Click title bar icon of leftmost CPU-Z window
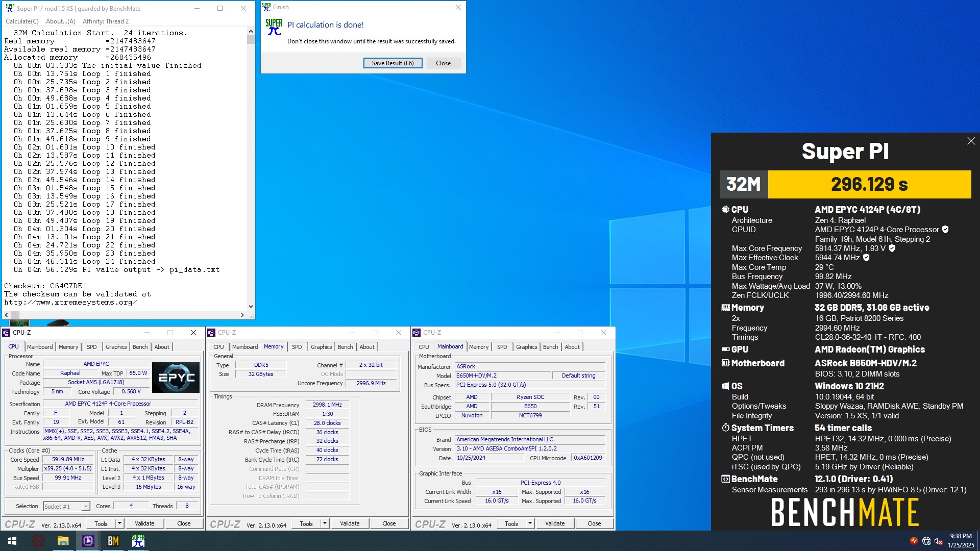Image resolution: width=980 pixels, height=551 pixels. [7, 333]
